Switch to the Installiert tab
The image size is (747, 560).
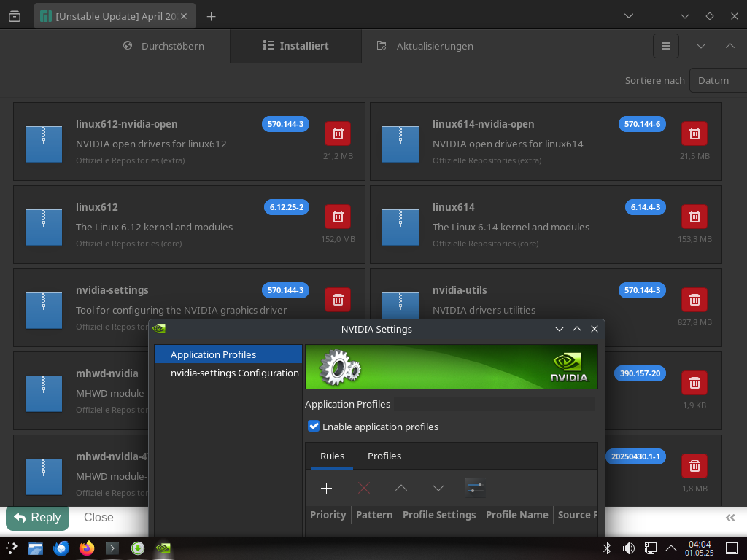(x=296, y=46)
